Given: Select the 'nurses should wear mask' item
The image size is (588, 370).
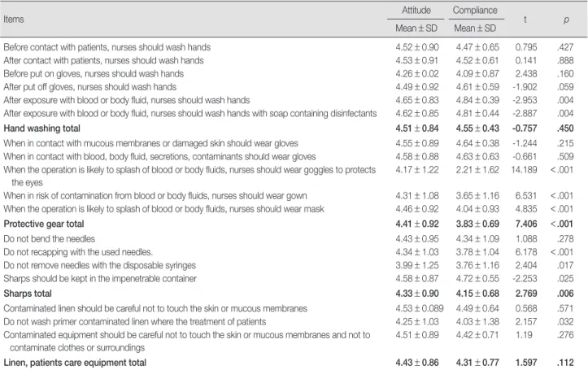Looking at the screenshot, I should pyautogui.click(x=163, y=209).
